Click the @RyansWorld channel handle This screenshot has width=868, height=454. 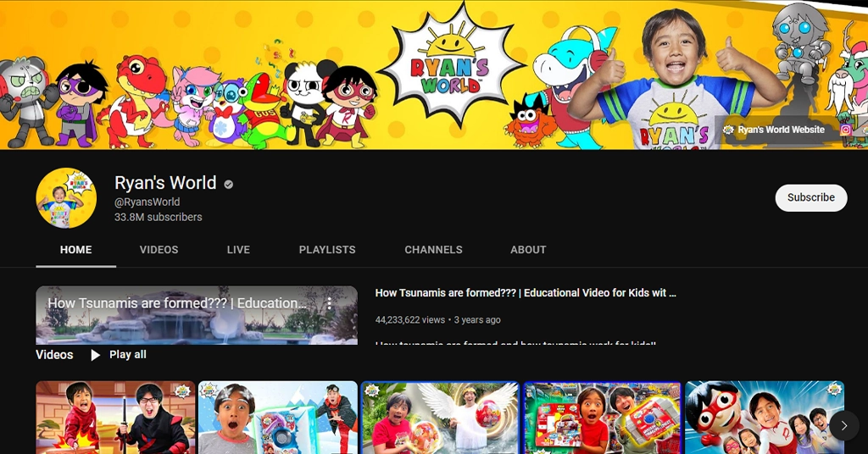tap(147, 202)
